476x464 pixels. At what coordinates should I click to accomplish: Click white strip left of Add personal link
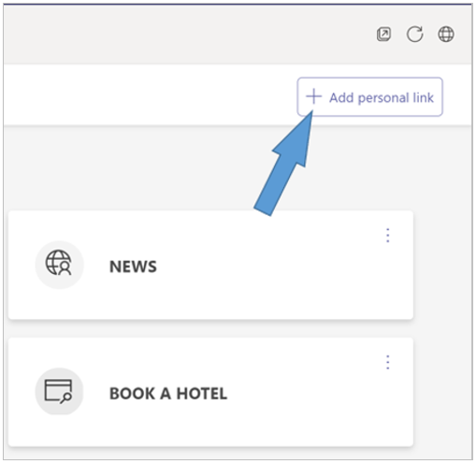(x=150, y=95)
